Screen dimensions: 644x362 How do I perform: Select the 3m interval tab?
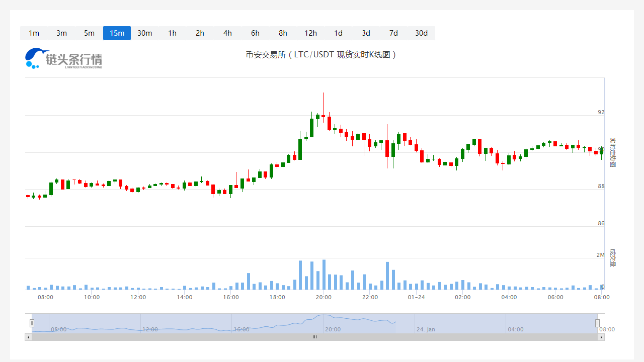tap(61, 33)
